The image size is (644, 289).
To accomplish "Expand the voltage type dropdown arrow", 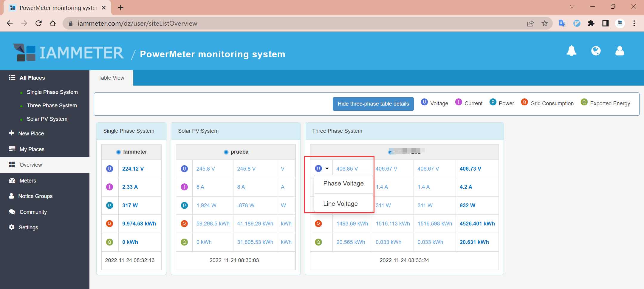I will tap(327, 169).
